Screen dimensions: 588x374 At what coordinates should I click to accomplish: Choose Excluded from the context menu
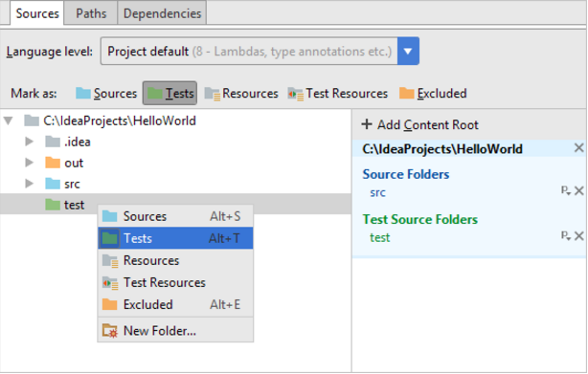(175, 304)
